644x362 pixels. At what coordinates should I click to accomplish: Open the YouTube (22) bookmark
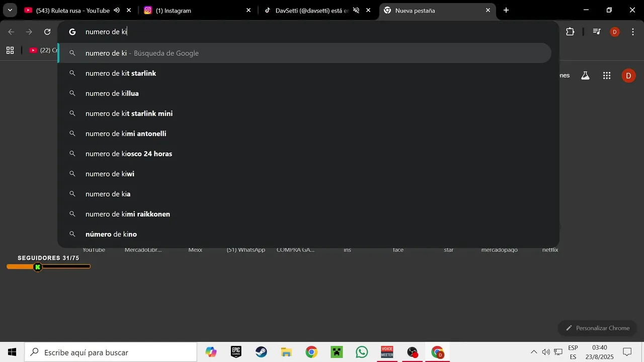click(x=43, y=50)
